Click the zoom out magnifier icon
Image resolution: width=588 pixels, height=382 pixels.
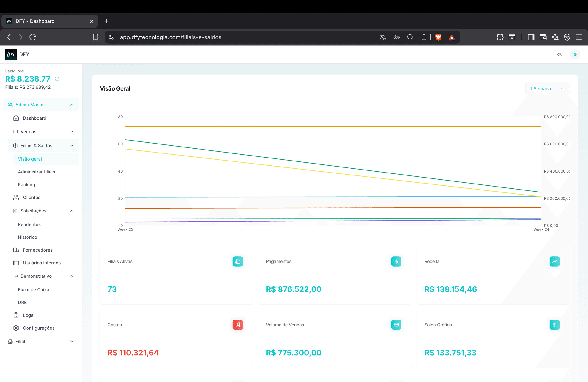(410, 37)
